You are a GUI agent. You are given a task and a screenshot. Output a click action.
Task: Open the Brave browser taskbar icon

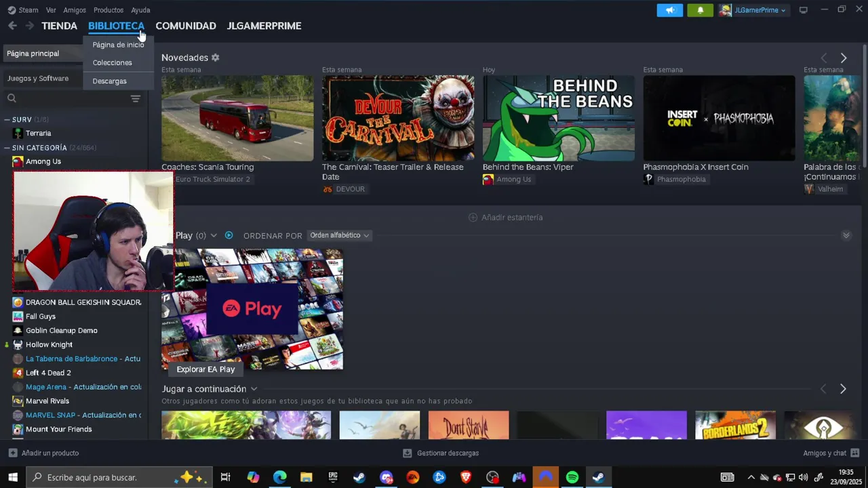tap(466, 477)
